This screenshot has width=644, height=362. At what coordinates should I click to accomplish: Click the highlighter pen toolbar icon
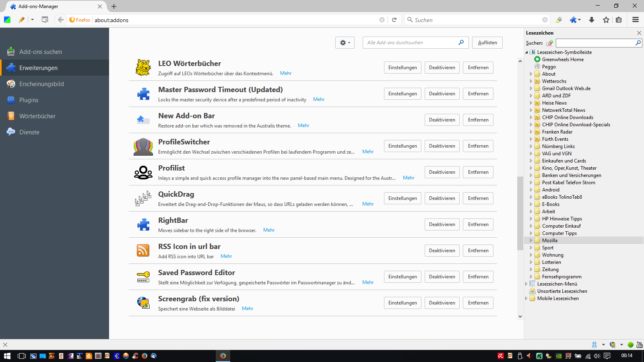559,20
